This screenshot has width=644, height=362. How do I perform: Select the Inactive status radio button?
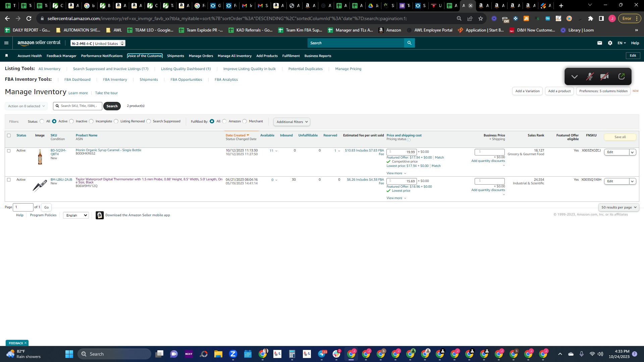pos(71,121)
